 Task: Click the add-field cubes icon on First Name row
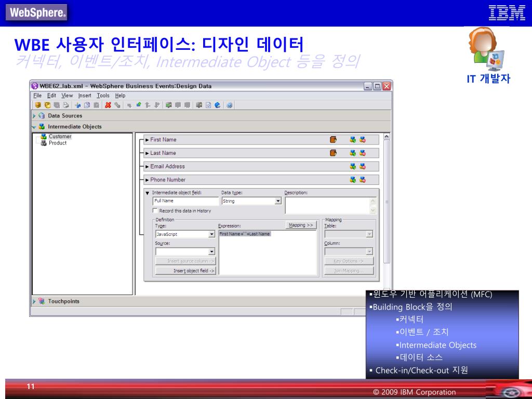click(353, 139)
